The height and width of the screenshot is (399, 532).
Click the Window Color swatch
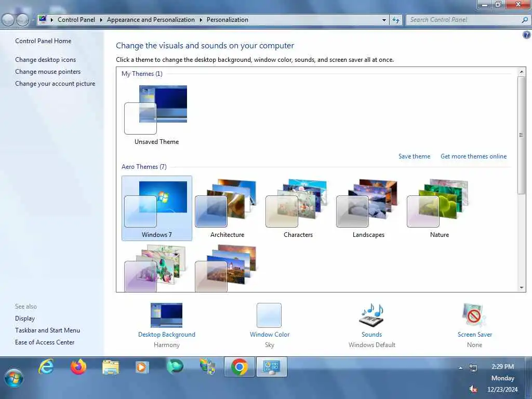coord(269,315)
